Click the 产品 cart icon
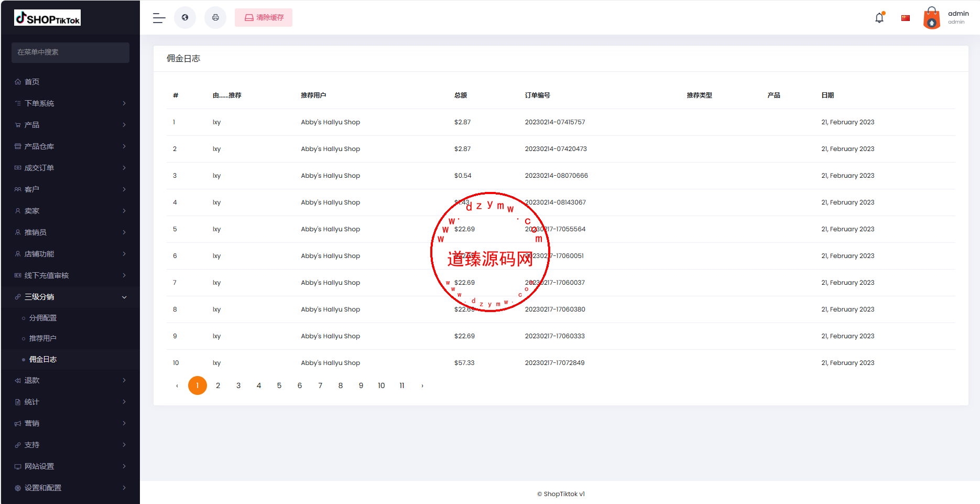The width and height of the screenshot is (980, 504). pyautogui.click(x=18, y=125)
